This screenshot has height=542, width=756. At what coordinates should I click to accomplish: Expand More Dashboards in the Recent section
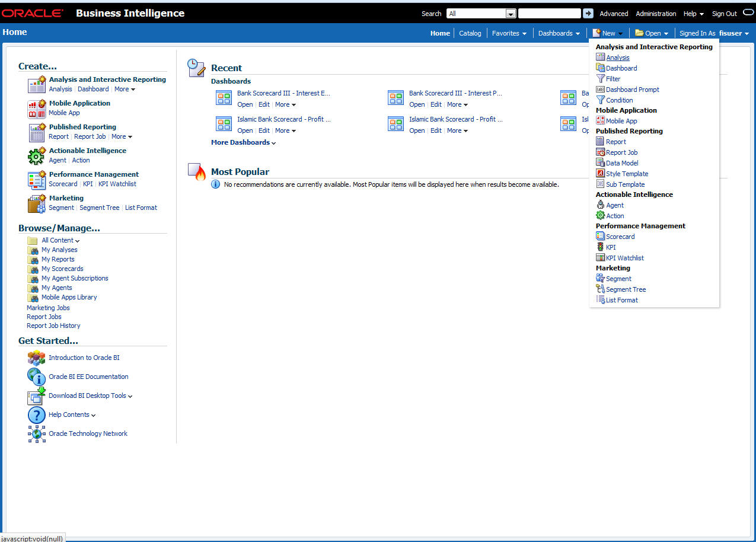coord(243,142)
